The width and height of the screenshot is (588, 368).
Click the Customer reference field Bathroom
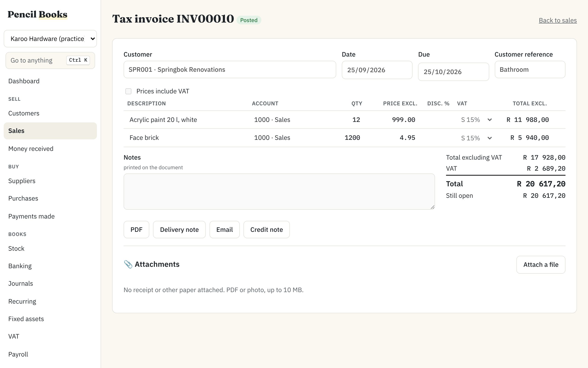pos(530,70)
